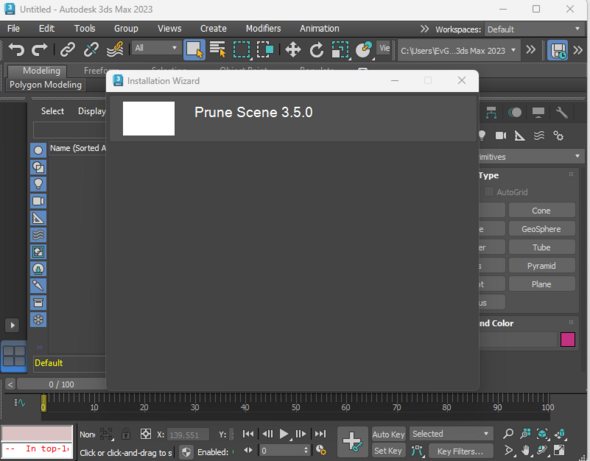Open the Workspaces Default dropdown
590x461 pixels.
point(534,29)
